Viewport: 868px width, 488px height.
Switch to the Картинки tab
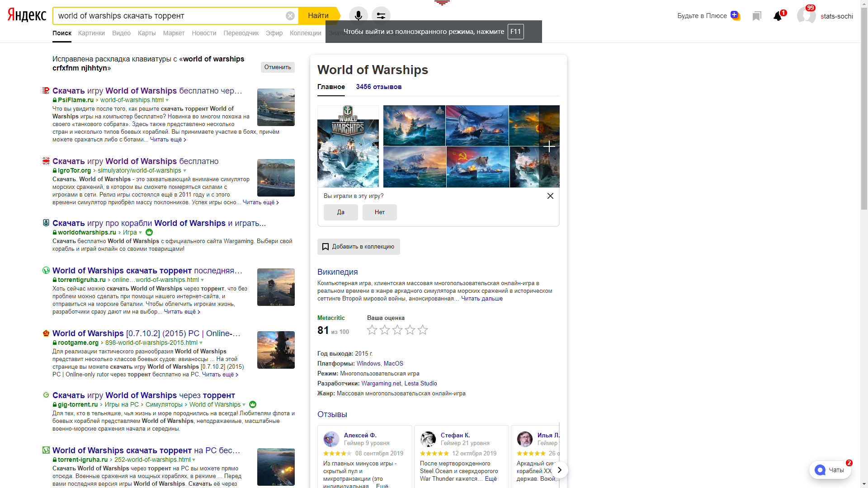(x=91, y=33)
